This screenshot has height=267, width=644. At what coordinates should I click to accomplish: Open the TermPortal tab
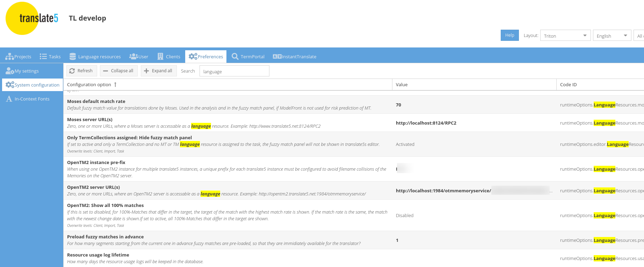tap(248, 57)
